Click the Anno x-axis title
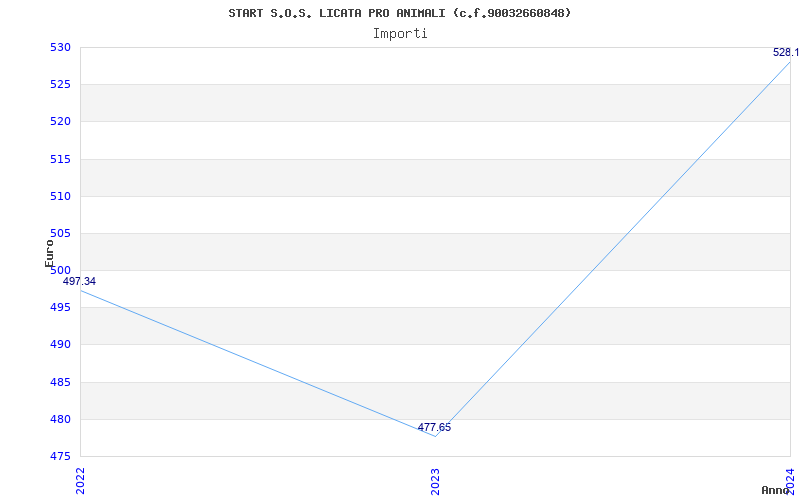800x500 pixels. click(776, 490)
